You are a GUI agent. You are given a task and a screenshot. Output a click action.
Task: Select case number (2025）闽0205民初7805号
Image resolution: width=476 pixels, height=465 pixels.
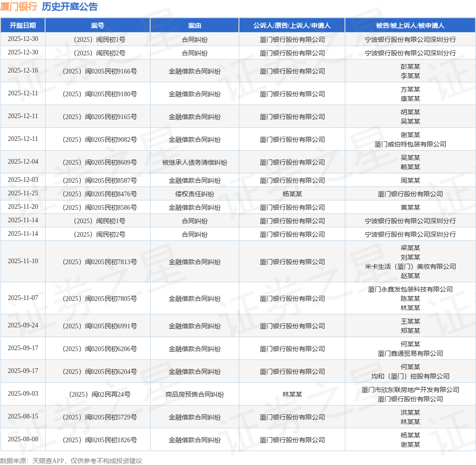point(100,299)
